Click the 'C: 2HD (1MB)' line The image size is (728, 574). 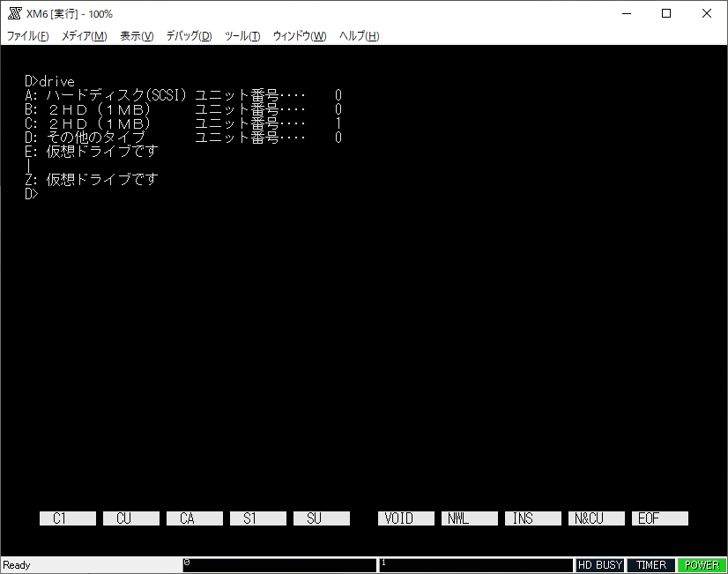[x=183, y=123]
